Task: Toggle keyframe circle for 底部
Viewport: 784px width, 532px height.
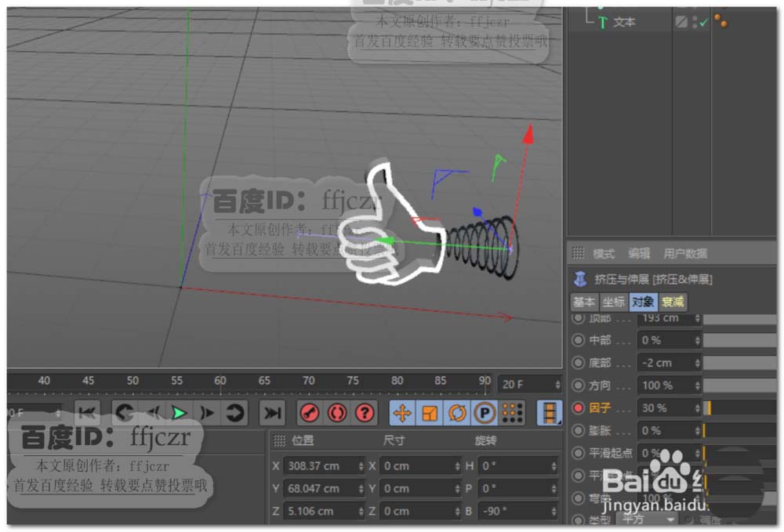Action: [578, 363]
